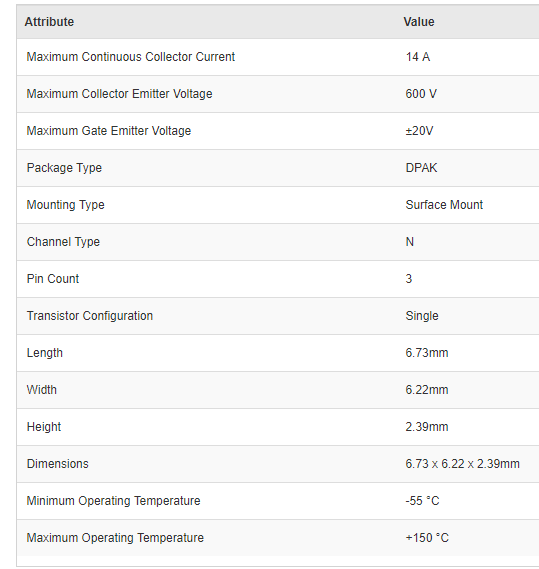Image resolution: width=539 pixels, height=569 pixels.
Task: Click the 2.39mm height value
Action: 427,427
